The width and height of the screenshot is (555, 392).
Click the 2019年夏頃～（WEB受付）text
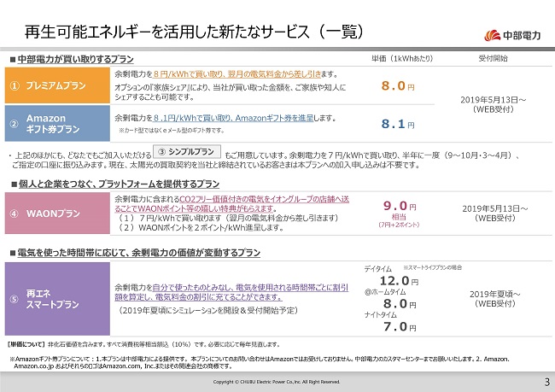tap(495, 299)
